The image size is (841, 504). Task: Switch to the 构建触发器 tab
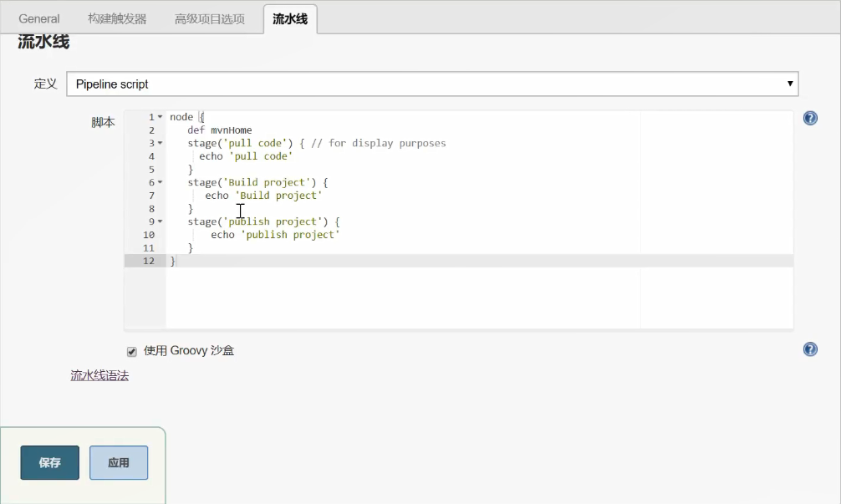pos(117,18)
